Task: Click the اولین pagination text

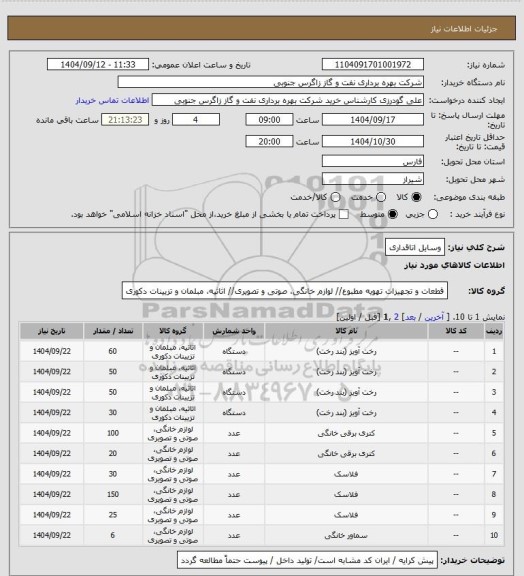Action: 349,317
